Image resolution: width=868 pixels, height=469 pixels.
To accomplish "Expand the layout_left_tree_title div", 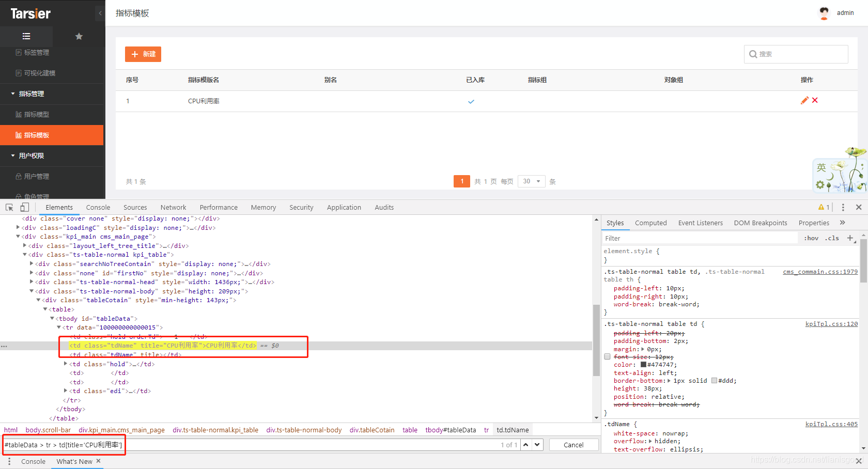I will (x=25, y=245).
